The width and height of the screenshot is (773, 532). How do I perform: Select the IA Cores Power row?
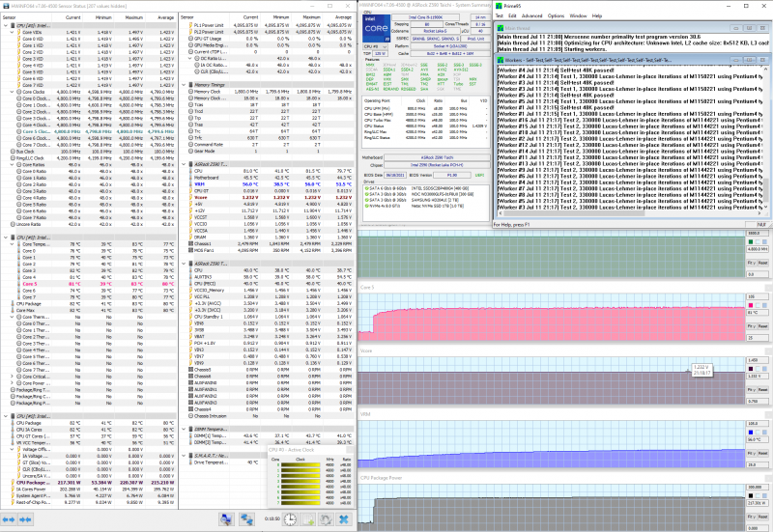89,490
